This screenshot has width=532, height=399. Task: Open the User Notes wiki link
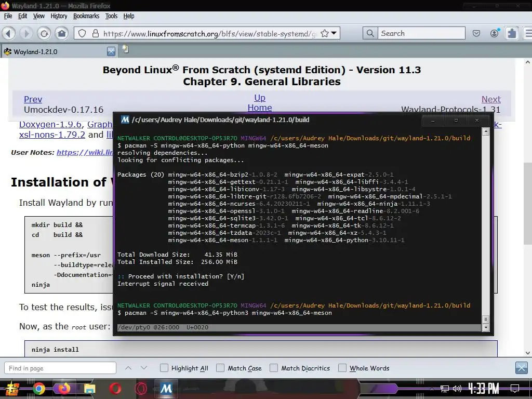(85, 152)
